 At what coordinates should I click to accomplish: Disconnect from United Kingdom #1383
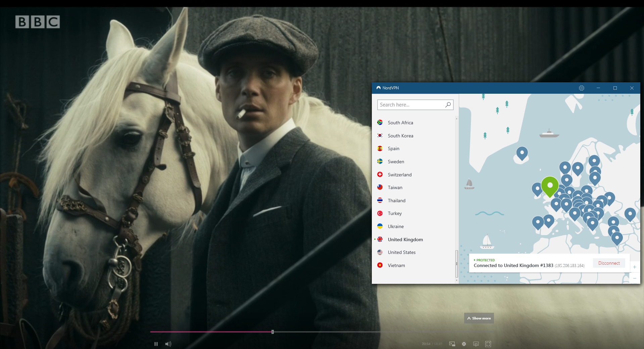tap(609, 263)
